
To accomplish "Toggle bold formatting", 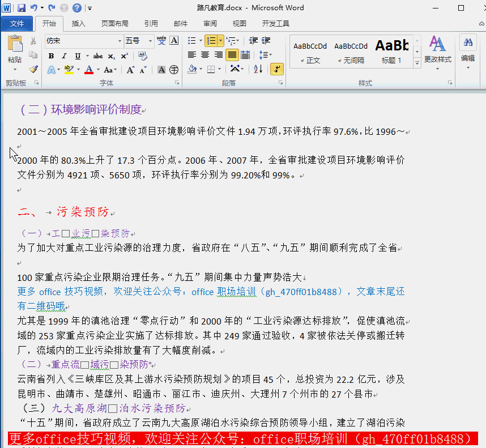I will (x=51, y=56).
